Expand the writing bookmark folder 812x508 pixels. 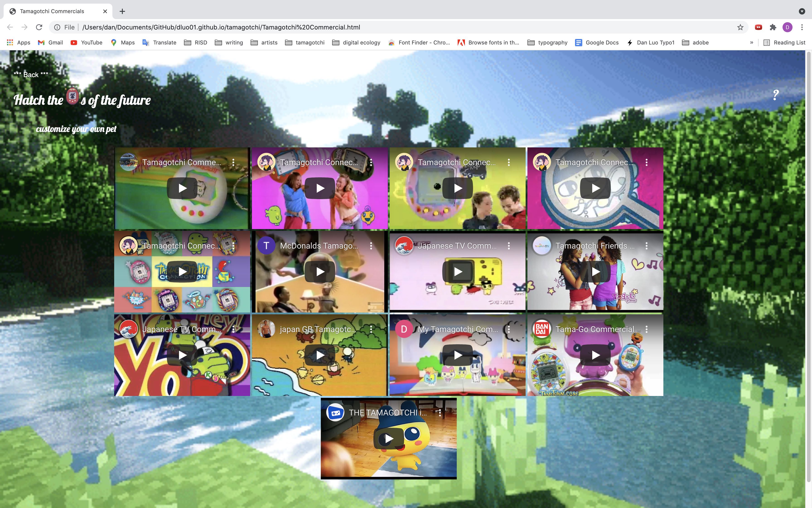tap(229, 43)
